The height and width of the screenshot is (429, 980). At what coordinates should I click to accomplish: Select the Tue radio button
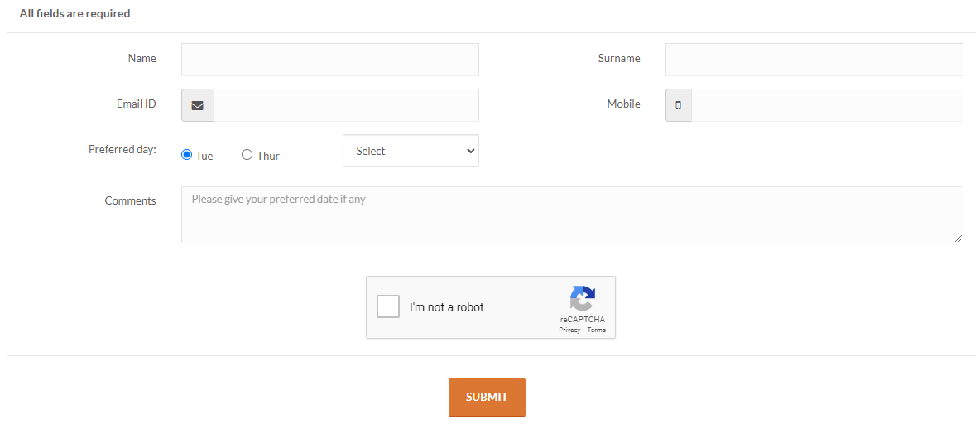click(186, 155)
